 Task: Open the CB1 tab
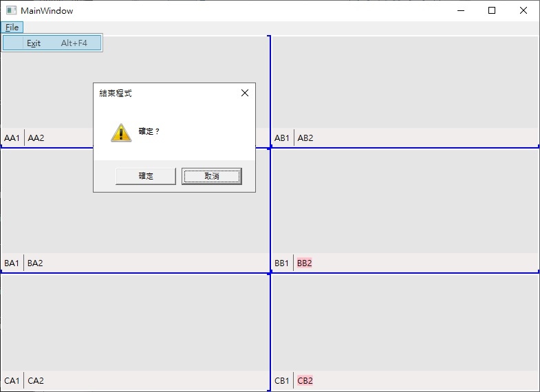(x=282, y=380)
